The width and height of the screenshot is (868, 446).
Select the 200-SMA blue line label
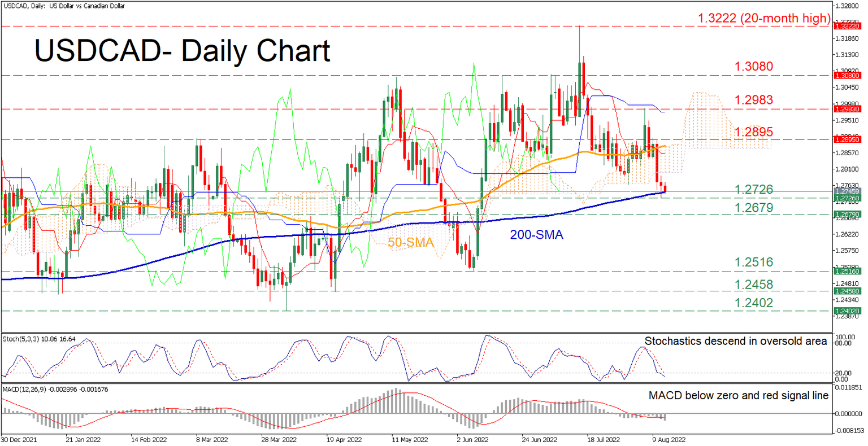536,235
